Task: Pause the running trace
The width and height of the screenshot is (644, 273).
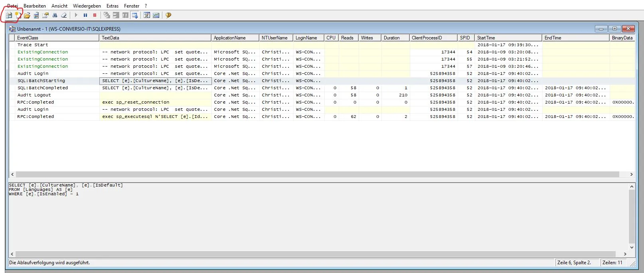Action: (85, 15)
